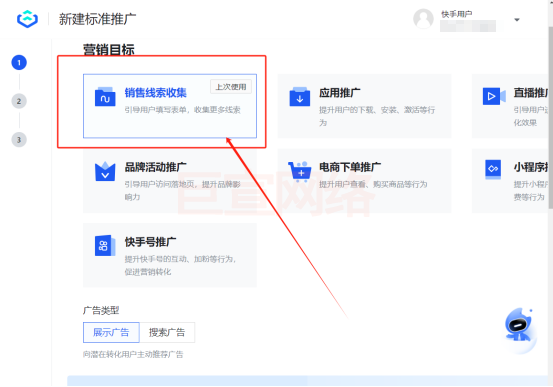
Task: Click 引导用户填写表单 description text
Action: pos(182,110)
